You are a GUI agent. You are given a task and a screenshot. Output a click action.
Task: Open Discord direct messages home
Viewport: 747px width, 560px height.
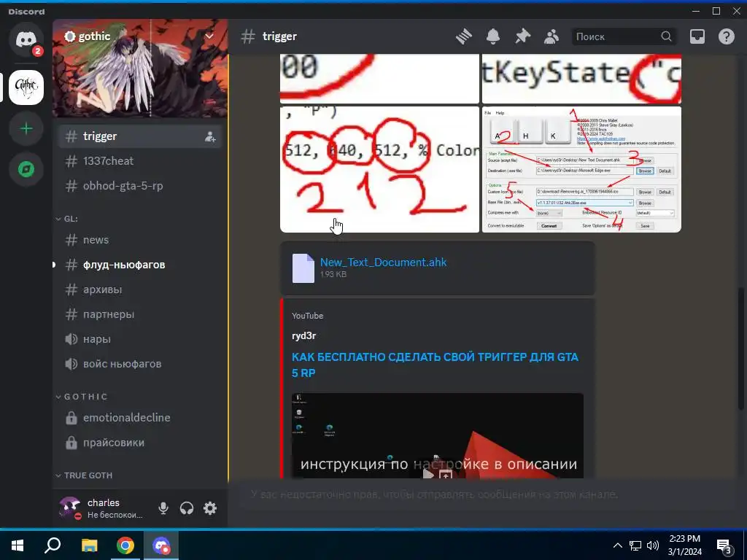26,39
